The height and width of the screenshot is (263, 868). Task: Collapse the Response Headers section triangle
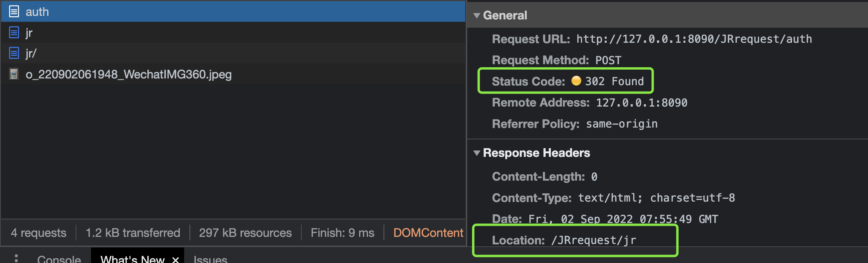[477, 153]
